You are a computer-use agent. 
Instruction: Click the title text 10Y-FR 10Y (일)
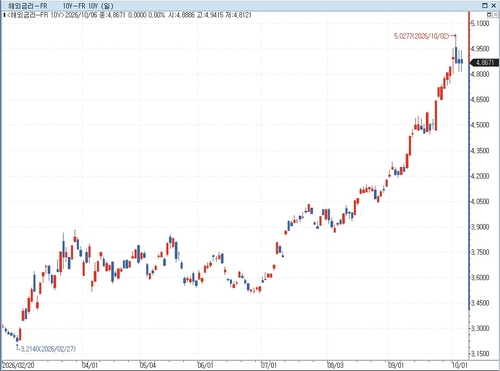[x=88, y=6]
